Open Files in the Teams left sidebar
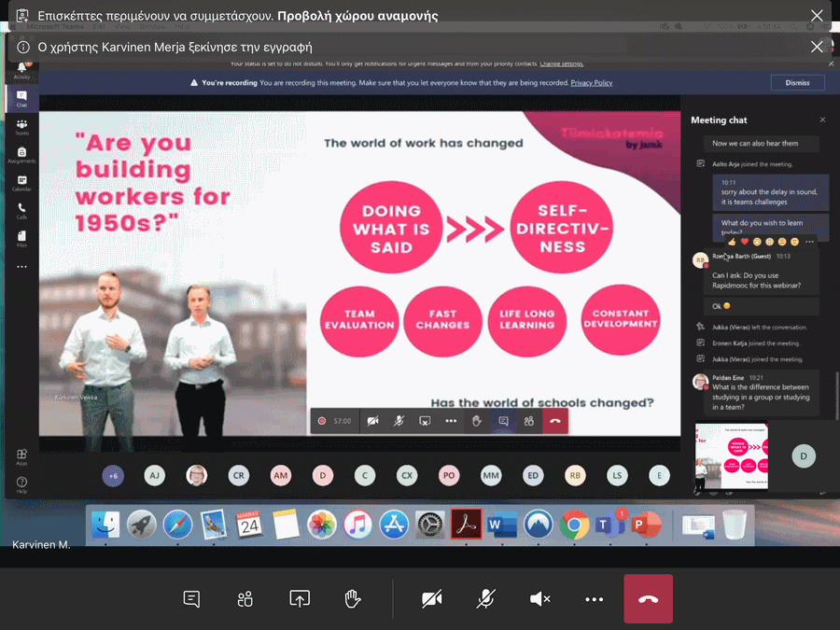The width and height of the screenshot is (840, 630). click(21, 238)
